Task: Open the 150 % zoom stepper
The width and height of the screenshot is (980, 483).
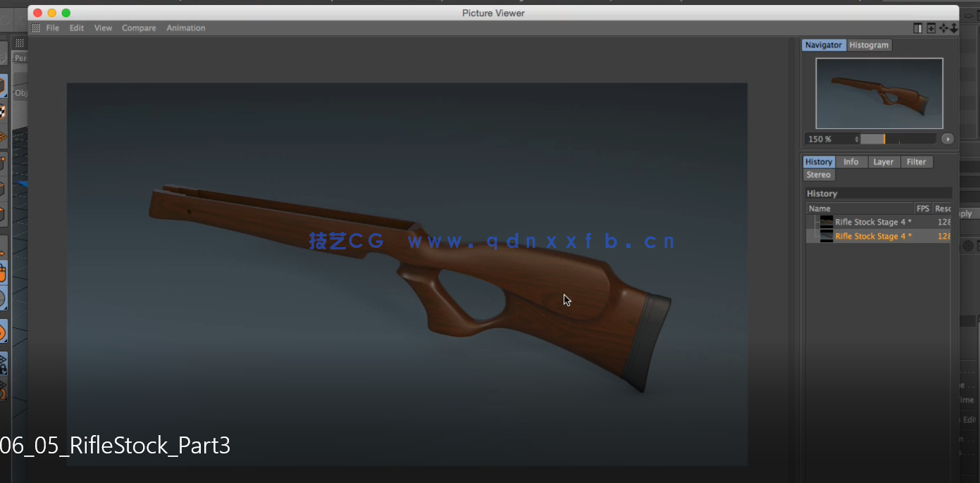Action: point(857,139)
